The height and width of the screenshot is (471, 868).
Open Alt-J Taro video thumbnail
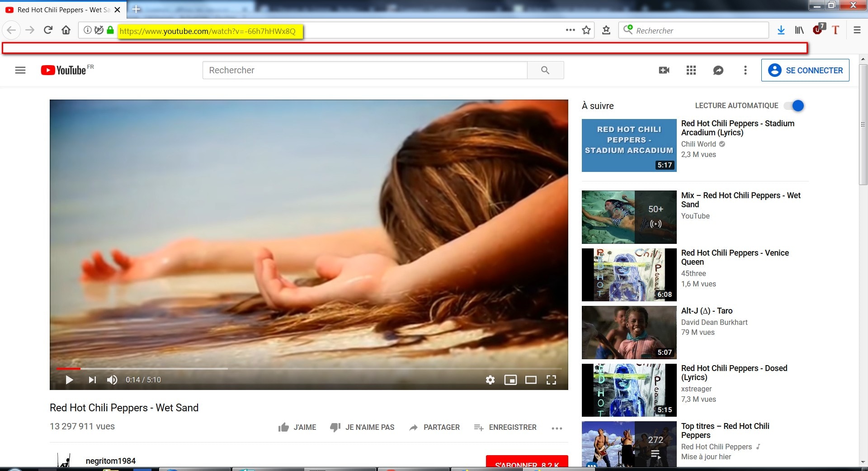[629, 333]
